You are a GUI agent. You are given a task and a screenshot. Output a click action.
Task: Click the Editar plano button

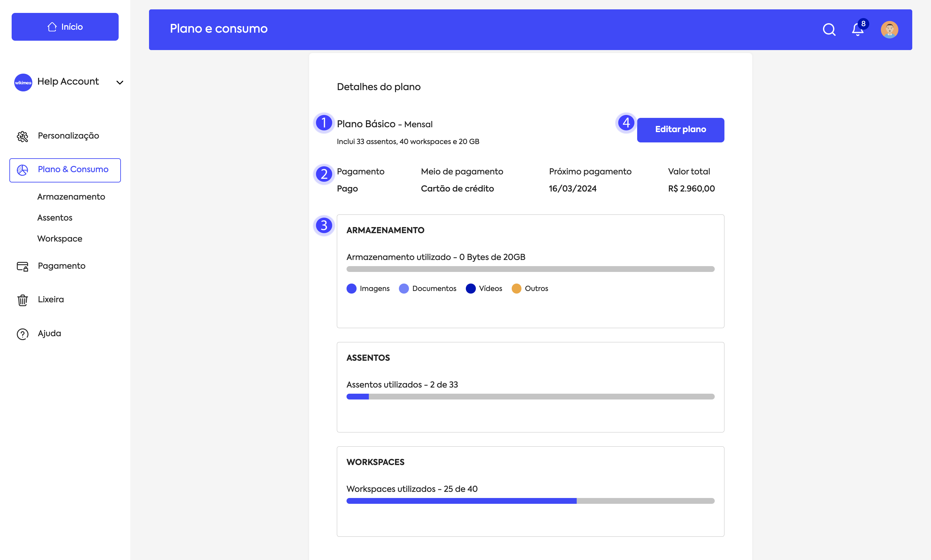pos(680,130)
